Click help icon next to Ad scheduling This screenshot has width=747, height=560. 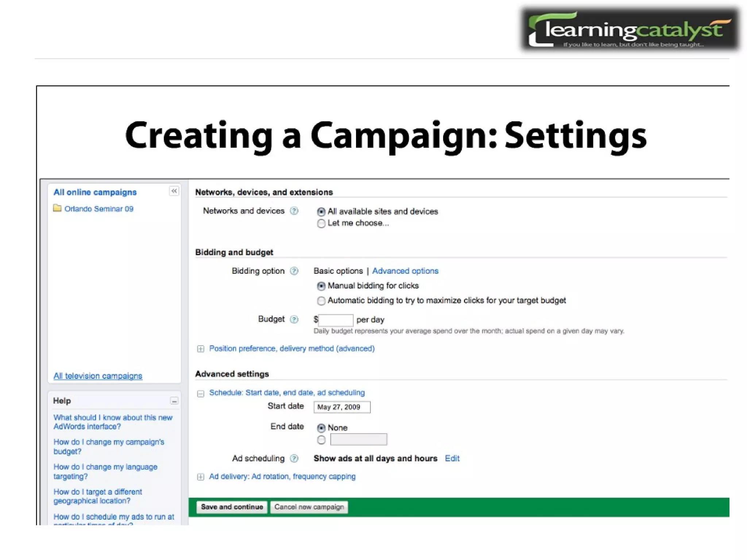coord(294,458)
